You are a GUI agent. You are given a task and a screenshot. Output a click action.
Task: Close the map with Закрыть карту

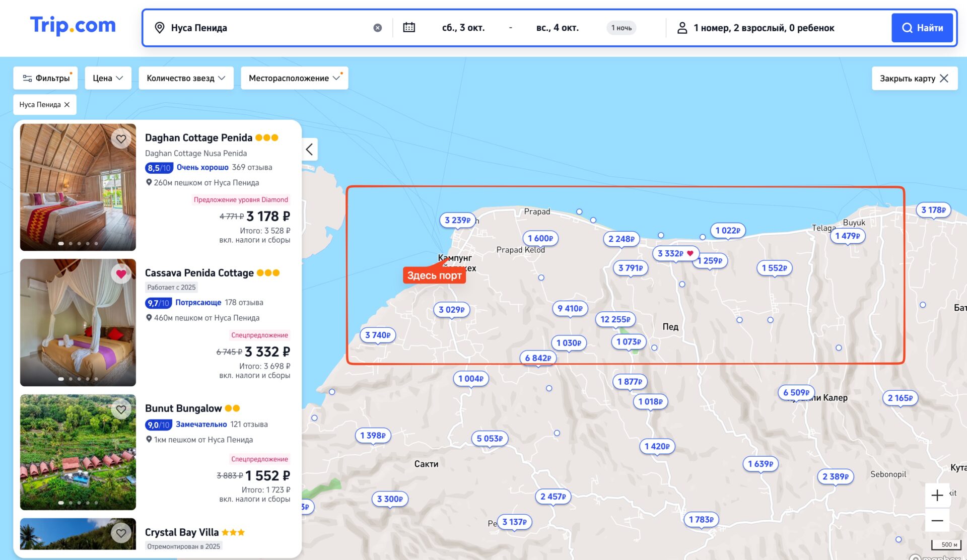[914, 79]
